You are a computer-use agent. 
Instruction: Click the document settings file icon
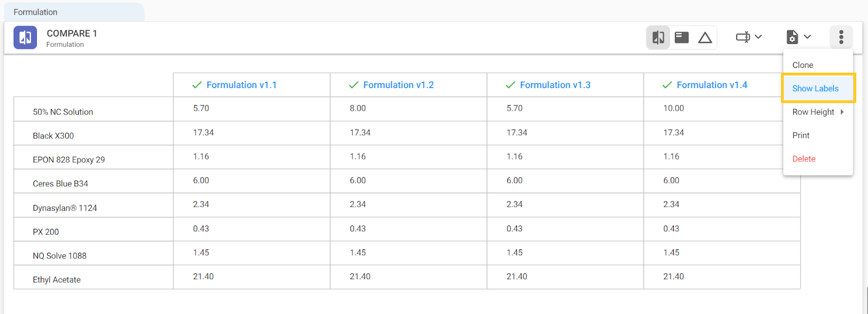tap(792, 37)
